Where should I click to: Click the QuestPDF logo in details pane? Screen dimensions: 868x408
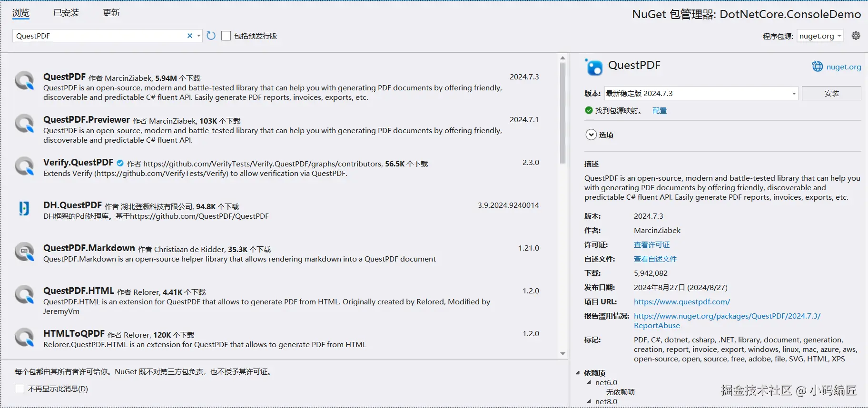[x=593, y=67]
